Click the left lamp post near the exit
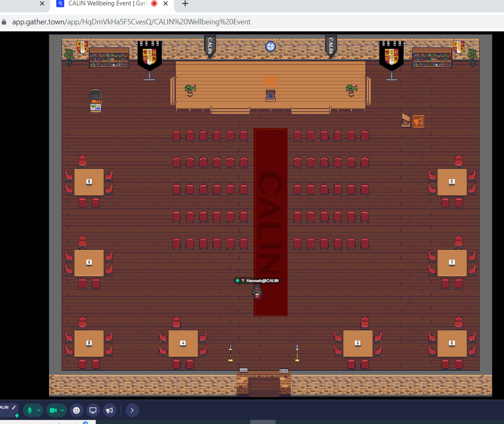 230,353
